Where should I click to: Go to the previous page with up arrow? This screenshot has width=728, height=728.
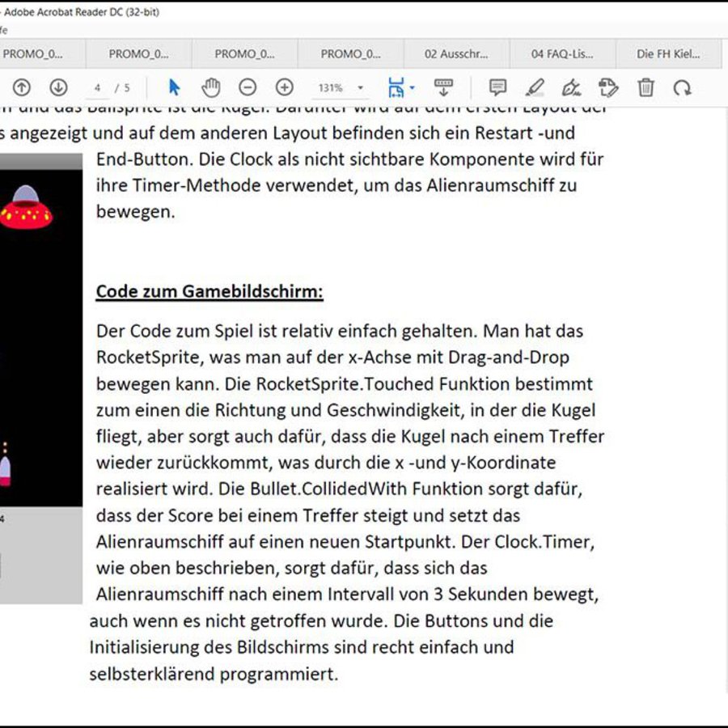[x=20, y=87]
